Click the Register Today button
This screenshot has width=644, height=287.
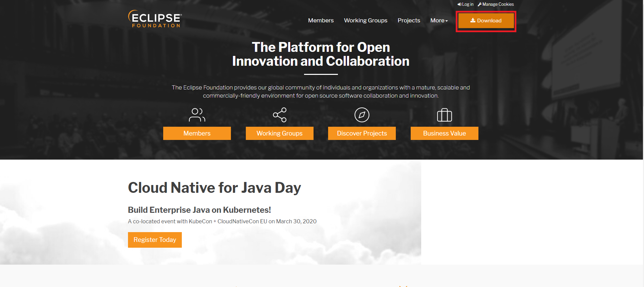tap(155, 240)
